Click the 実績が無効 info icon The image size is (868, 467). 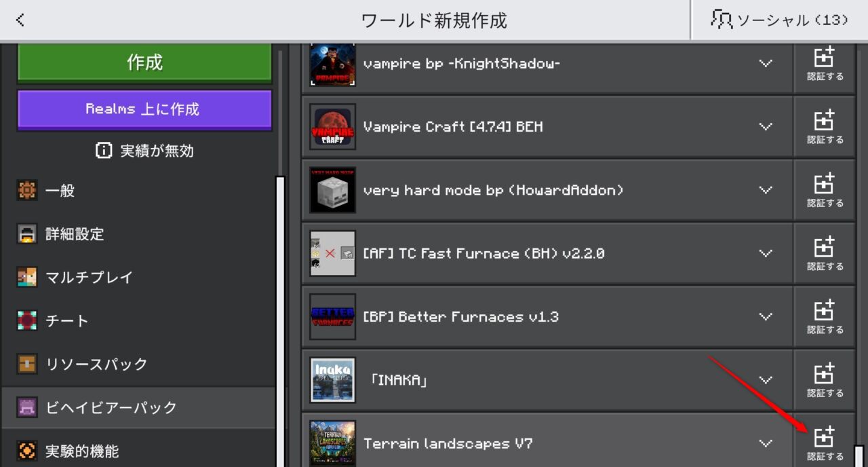tap(104, 151)
